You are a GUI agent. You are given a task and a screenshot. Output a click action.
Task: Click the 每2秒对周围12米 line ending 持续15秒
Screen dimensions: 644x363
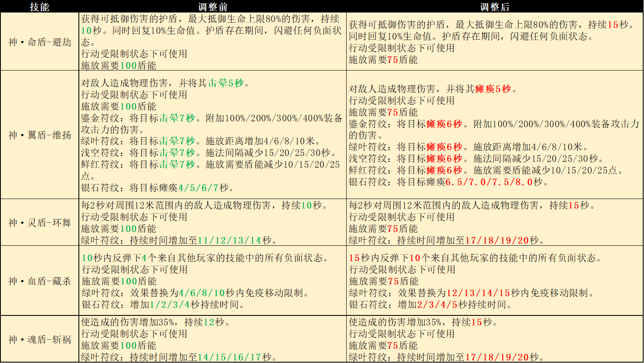tap(472, 205)
